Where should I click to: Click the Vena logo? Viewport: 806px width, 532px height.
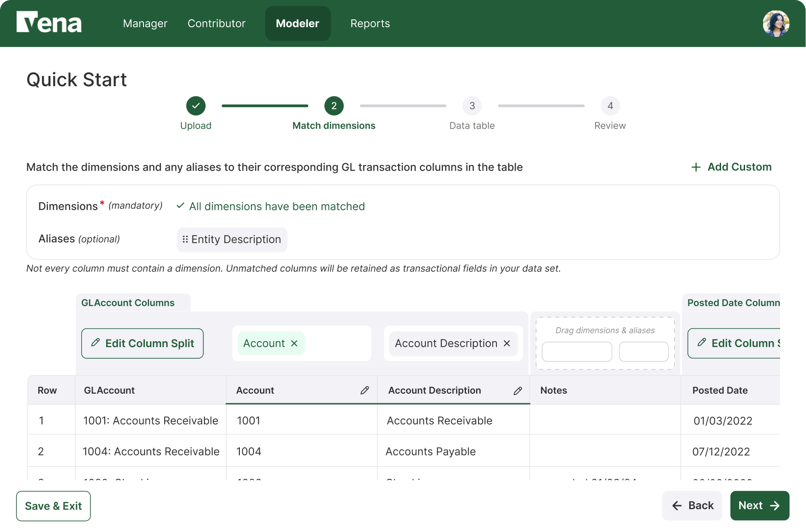pos(49,22)
